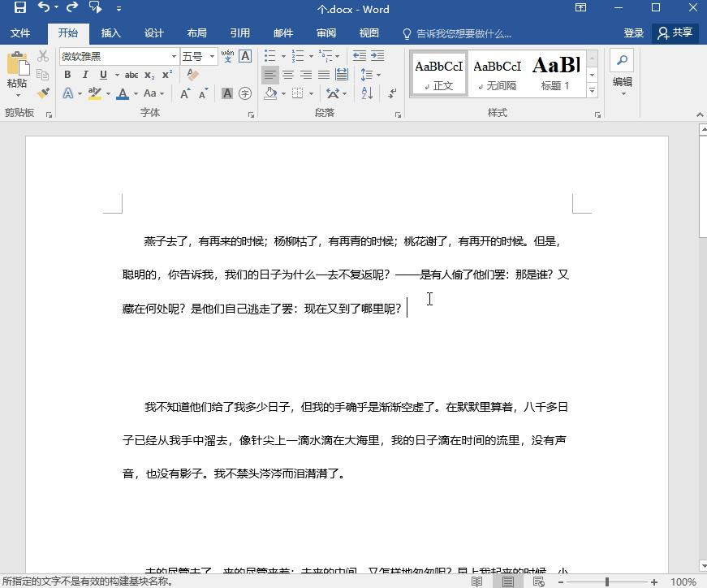Apply strikethrough to text
This screenshot has width=707, height=588.
point(131,74)
